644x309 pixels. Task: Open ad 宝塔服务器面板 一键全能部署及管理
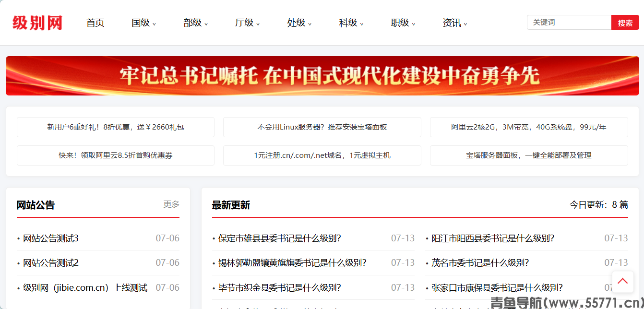point(529,155)
